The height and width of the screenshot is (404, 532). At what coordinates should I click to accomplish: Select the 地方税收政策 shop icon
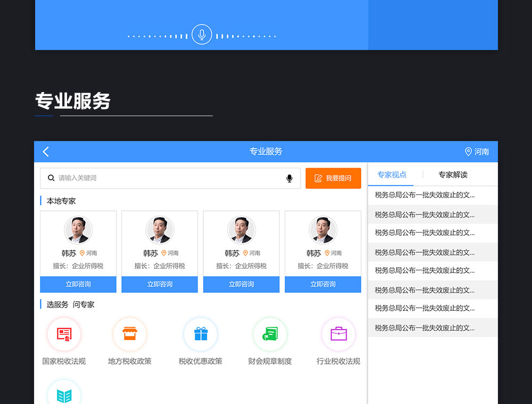pos(129,334)
